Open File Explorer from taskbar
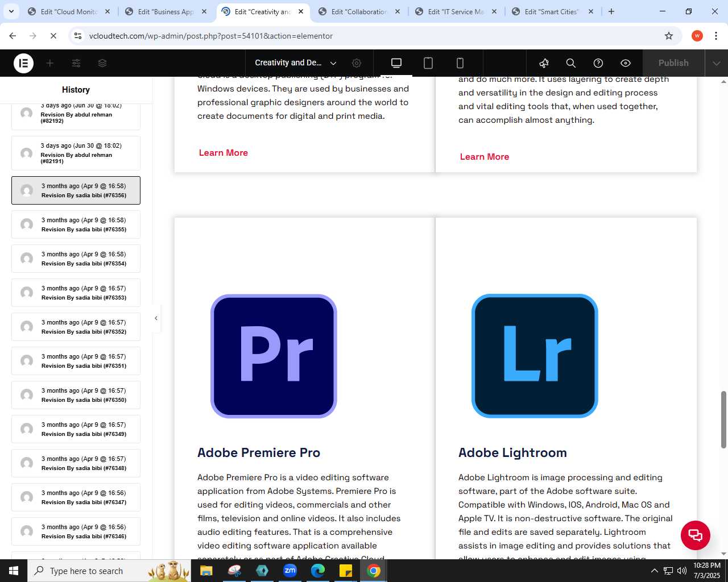Screen dimensions: 728x582 tap(206, 571)
